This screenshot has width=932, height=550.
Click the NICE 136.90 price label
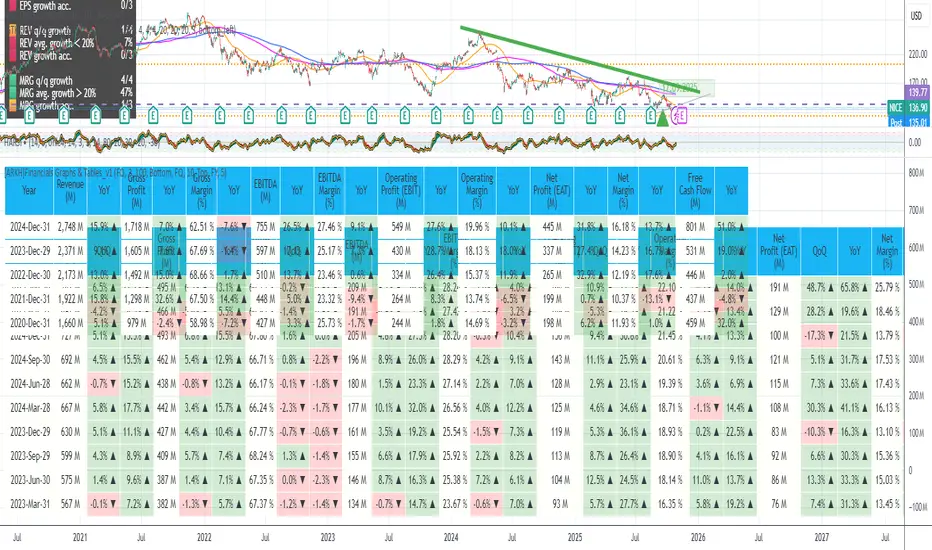(x=907, y=108)
